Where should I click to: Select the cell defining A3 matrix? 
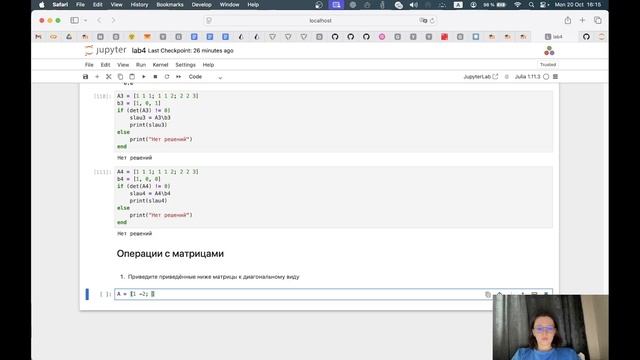333,121
